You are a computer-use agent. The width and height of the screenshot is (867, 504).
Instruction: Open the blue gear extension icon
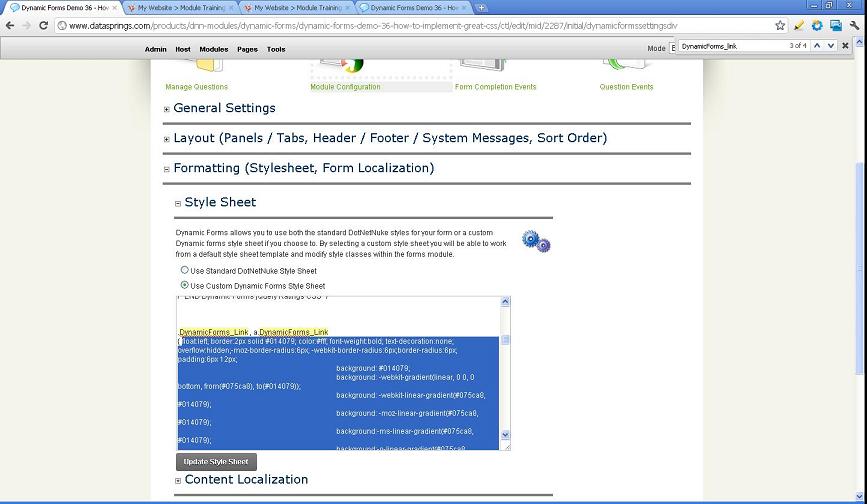[817, 25]
